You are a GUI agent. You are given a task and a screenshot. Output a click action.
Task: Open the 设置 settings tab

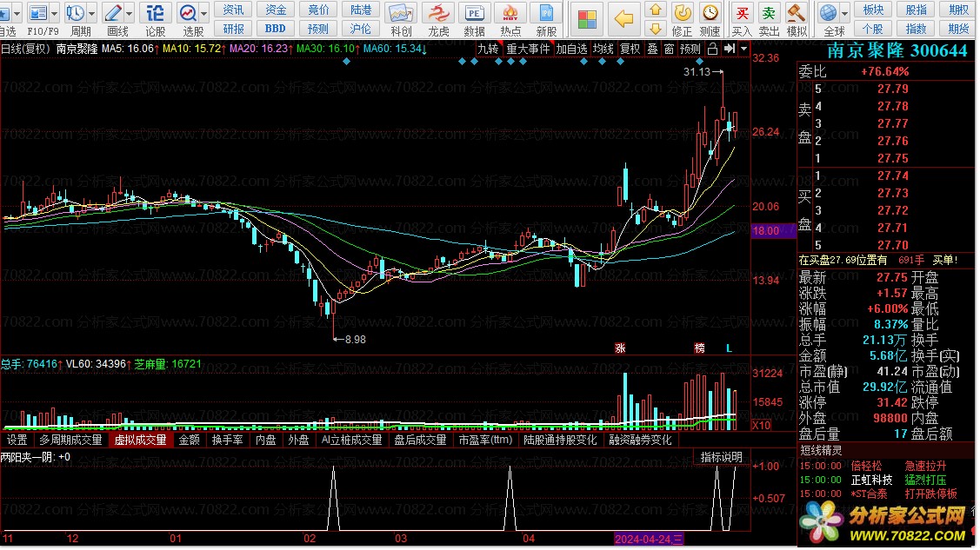point(17,441)
